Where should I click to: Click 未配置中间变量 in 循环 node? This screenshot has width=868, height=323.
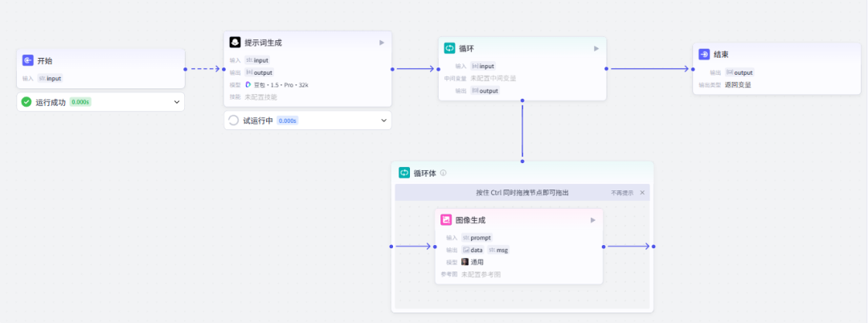pos(493,78)
